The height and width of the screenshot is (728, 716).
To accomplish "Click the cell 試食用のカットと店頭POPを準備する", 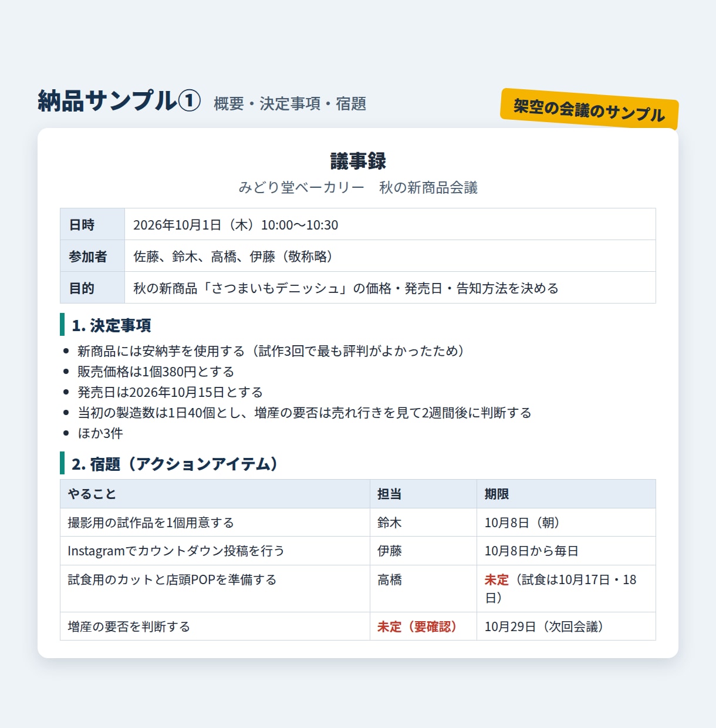I will pos(215,589).
